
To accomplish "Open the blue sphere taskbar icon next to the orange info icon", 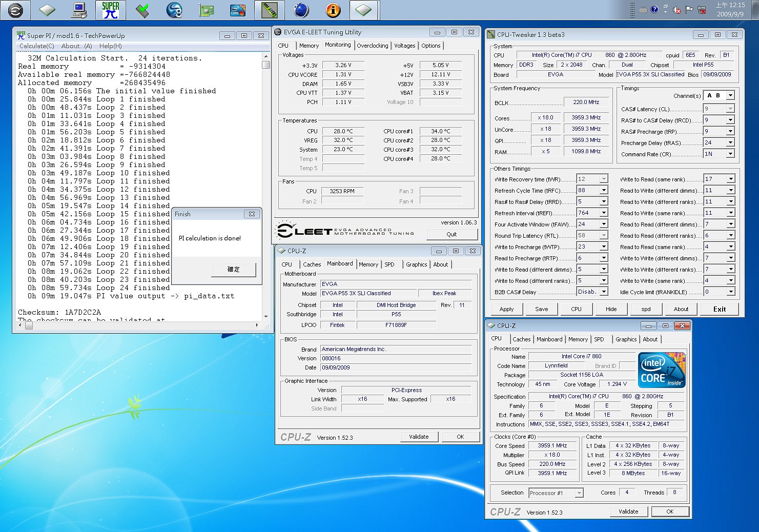I will pyautogui.click(x=301, y=10).
